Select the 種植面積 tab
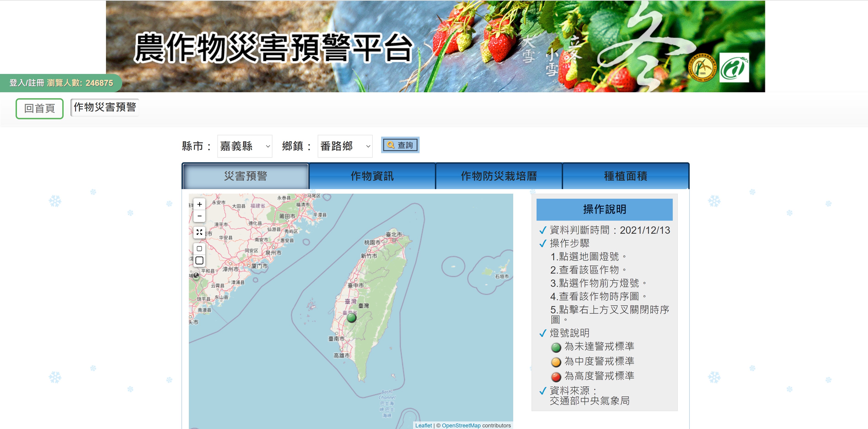This screenshot has width=868, height=429. 625,176
